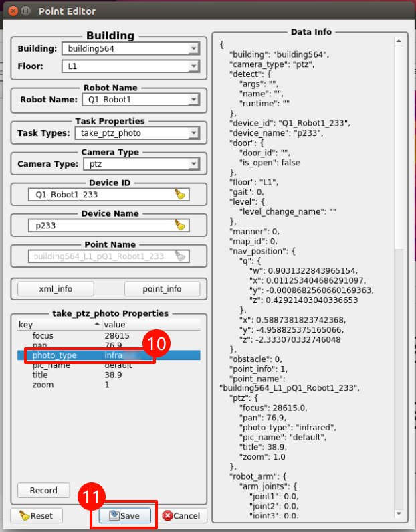This screenshot has height=532, width=416.
Task: Clear the Device ID field with broom icon
Action: pos(180,195)
